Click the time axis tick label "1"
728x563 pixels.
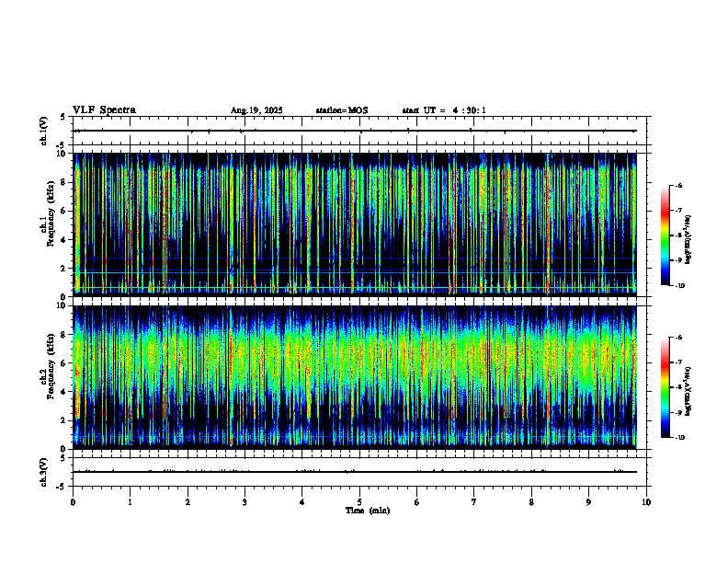[130, 502]
